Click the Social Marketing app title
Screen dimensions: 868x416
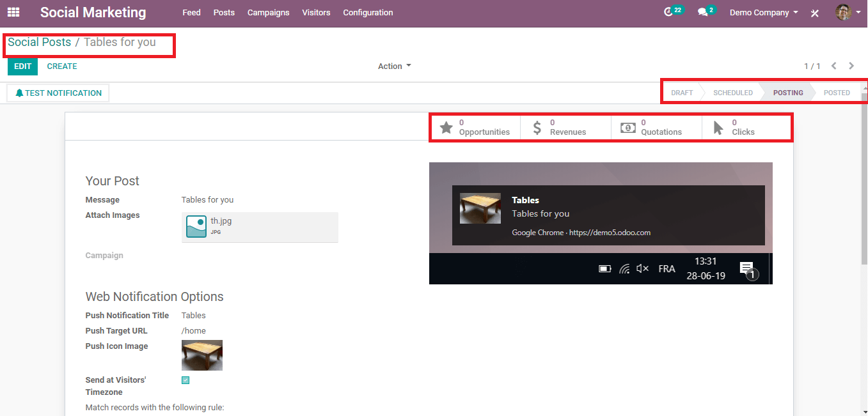click(x=93, y=12)
